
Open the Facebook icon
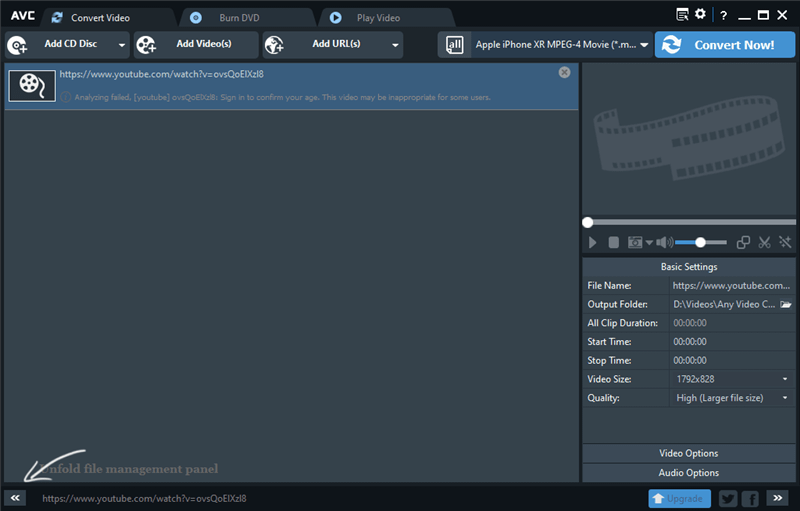point(750,498)
